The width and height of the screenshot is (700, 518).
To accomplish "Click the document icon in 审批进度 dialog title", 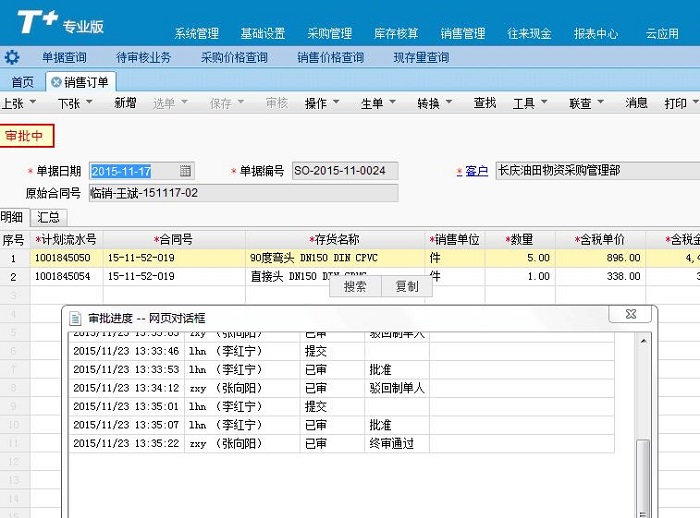I will click(x=75, y=316).
